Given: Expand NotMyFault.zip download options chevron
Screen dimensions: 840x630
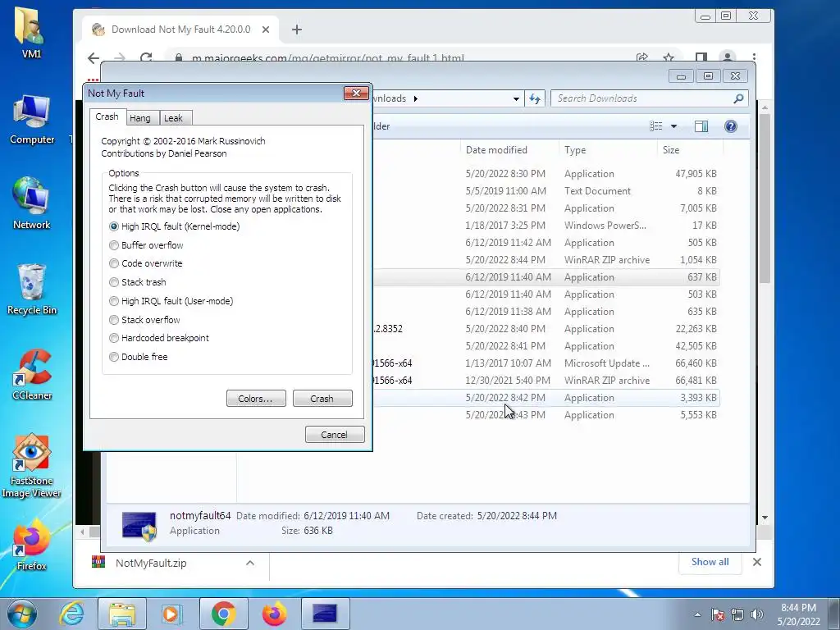Looking at the screenshot, I should 249,563.
